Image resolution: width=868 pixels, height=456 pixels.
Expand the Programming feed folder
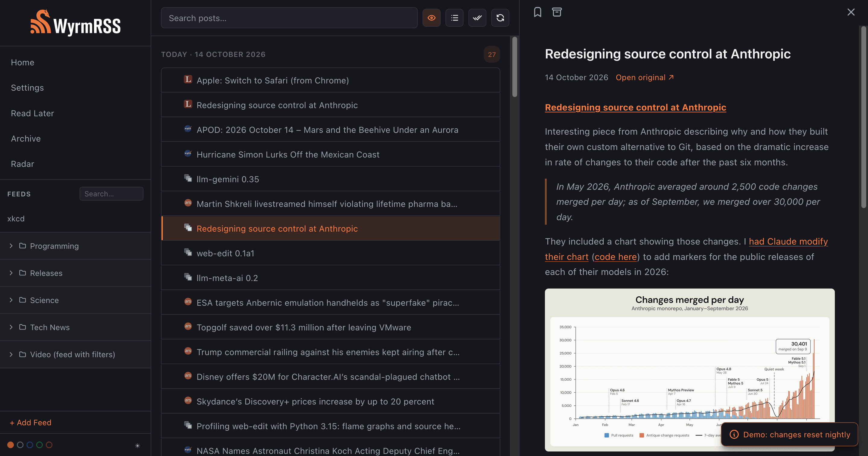[x=75, y=246]
